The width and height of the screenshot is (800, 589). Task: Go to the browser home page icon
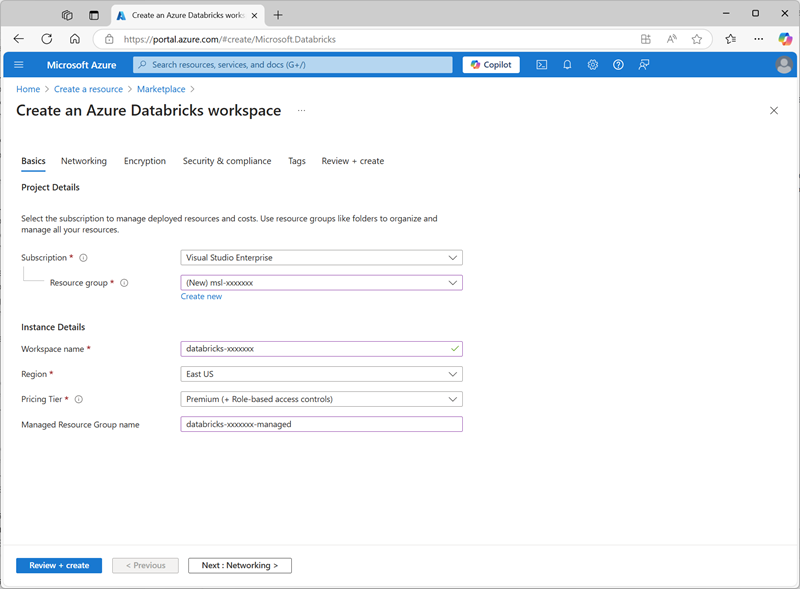coord(75,39)
